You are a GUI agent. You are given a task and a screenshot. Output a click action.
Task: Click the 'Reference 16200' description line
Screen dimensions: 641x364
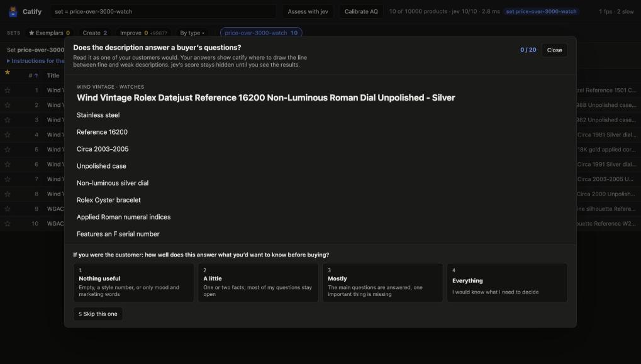[102, 132]
